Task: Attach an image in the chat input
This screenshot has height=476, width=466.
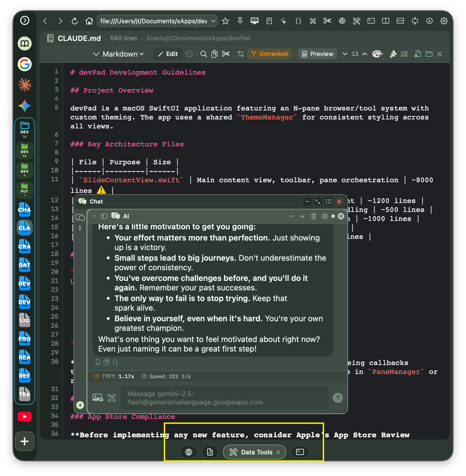Action: (x=97, y=398)
